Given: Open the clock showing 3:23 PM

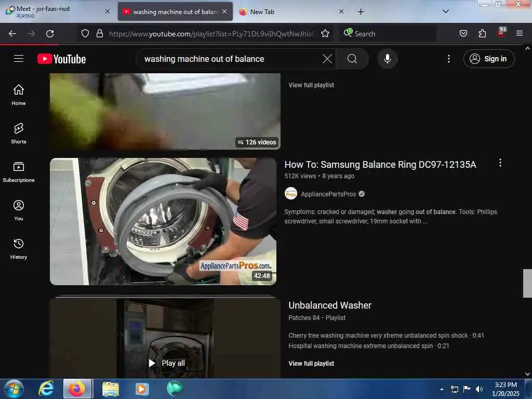Looking at the screenshot, I should (506, 389).
